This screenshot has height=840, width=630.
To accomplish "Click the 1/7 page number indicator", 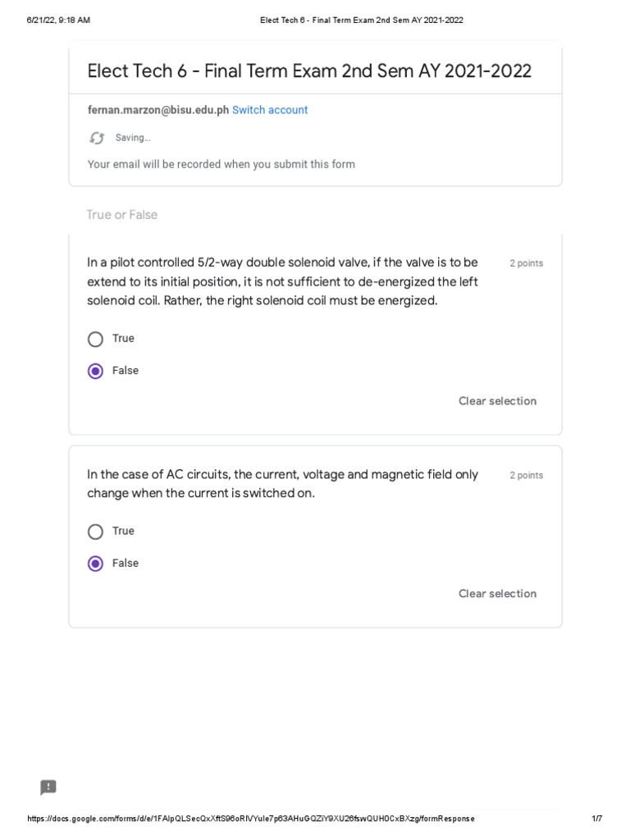I will [597, 819].
